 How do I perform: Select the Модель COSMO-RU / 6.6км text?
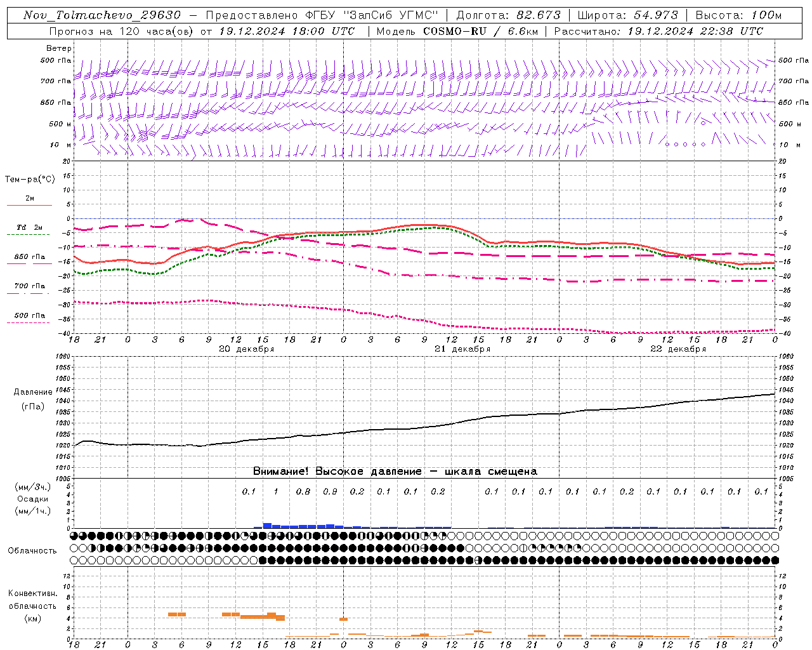click(457, 31)
